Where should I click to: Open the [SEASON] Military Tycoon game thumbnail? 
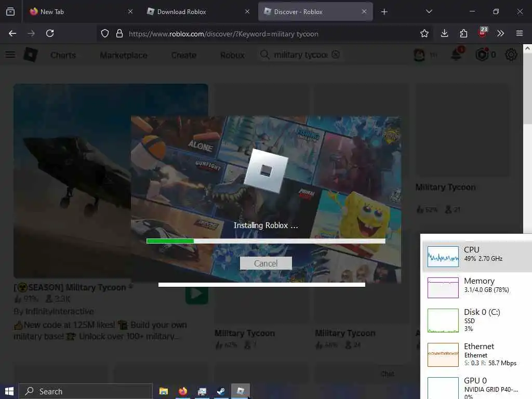point(111,181)
